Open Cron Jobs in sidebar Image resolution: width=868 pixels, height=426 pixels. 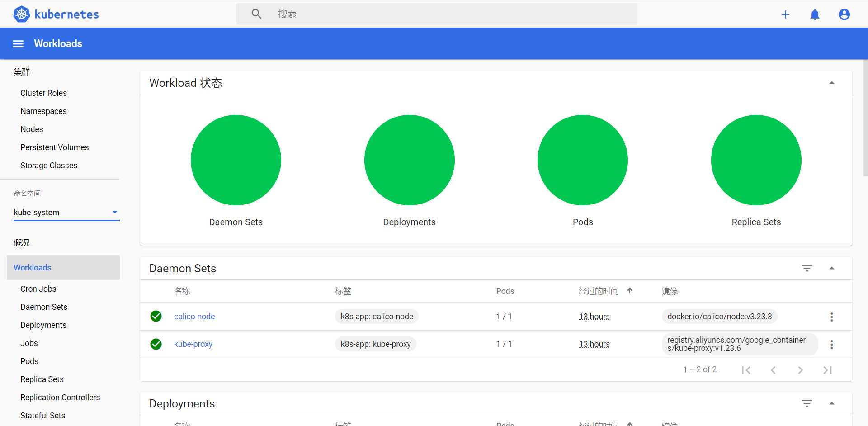(38, 289)
